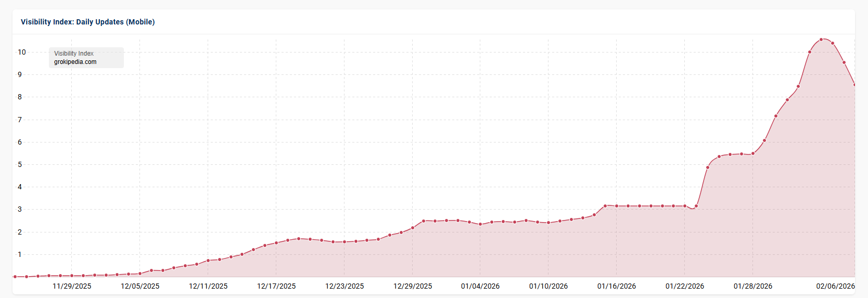868x298 pixels.
Task: Click the 01/16/2026 date label
Action: [617, 286]
